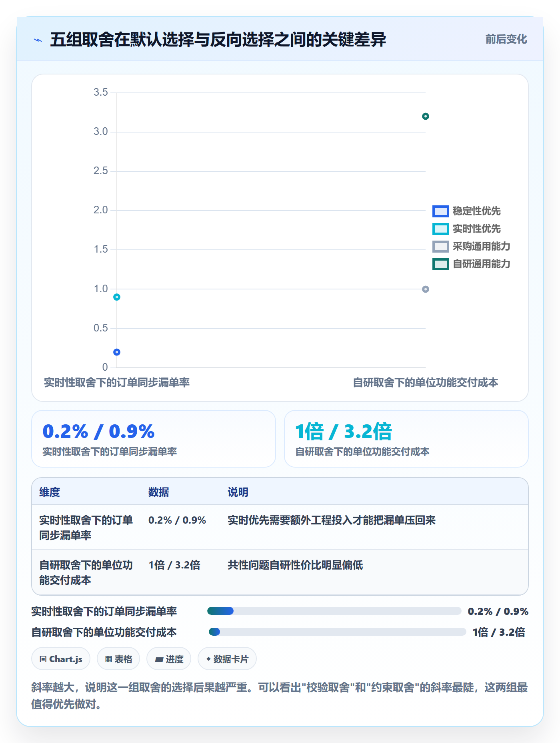Viewport: 560px width, 743px height.
Task: Toggle the 采购通用能力 legend swatch
Action: click(x=440, y=246)
